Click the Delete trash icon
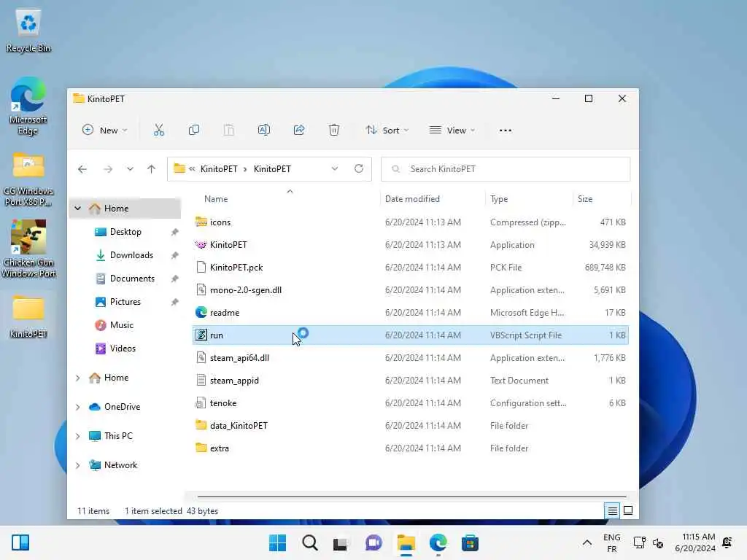This screenshot has width=747, height=560. [334, 130]
